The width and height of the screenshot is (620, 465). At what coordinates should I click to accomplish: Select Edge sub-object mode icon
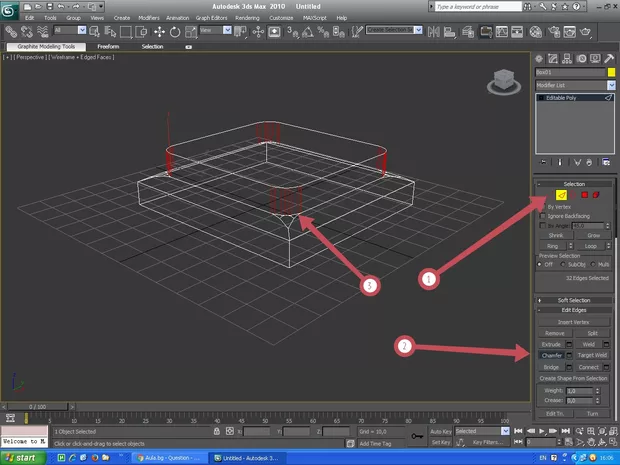point(561,195)
